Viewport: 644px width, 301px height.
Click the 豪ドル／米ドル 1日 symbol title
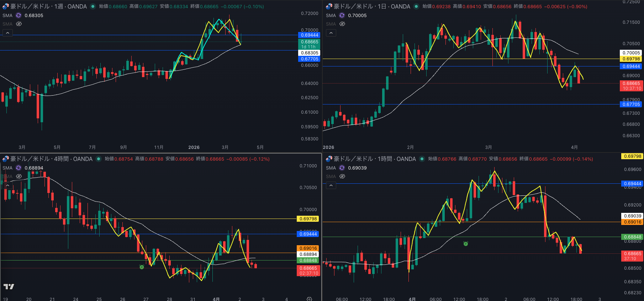pyautogui.click(x=372, y=6)
